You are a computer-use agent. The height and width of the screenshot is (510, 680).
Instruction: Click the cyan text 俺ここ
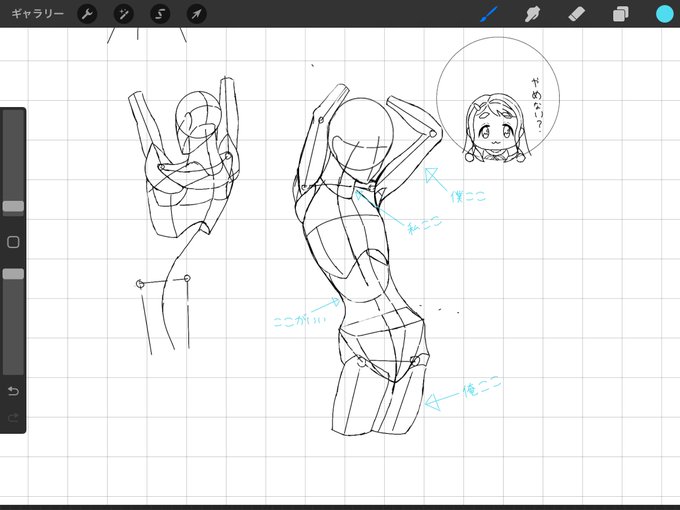coord(482,387)
